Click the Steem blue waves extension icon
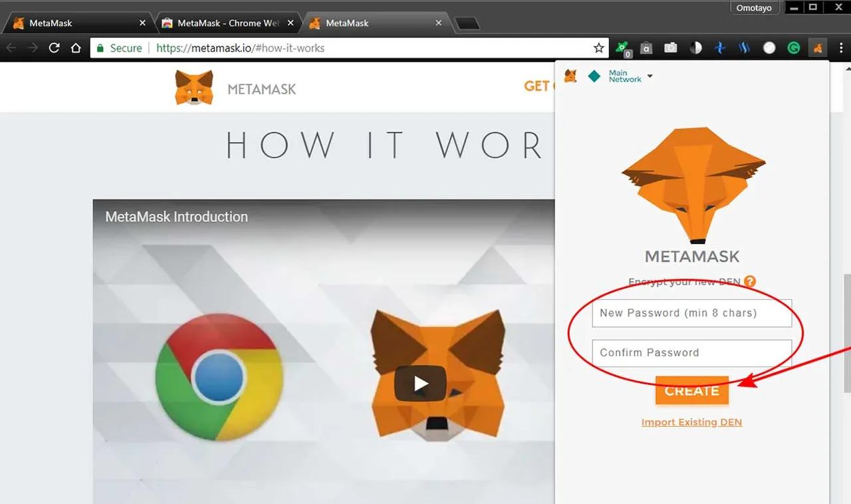 click(745, 48)
